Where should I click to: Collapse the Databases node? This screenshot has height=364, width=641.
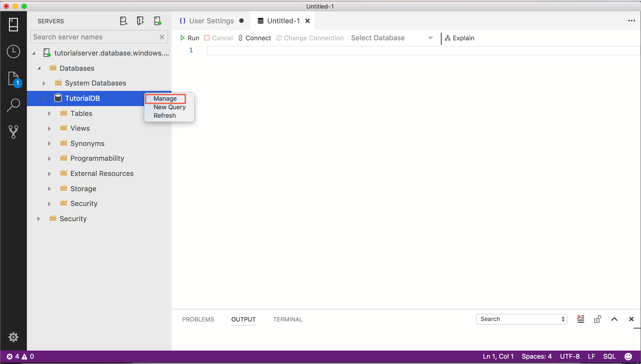click(39, 68)
